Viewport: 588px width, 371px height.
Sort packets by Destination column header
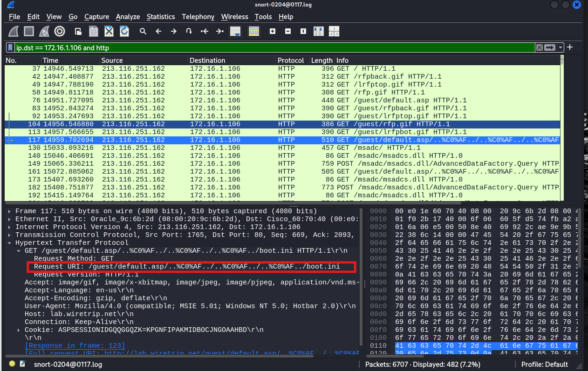pyautogui.click(x=232, y=61)
